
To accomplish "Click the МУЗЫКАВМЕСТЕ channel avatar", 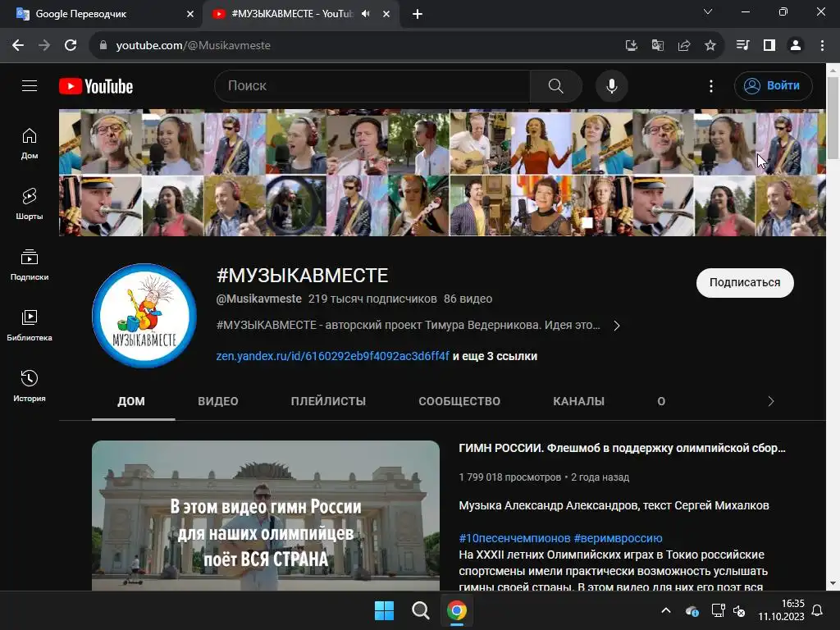I will pos(144,316).
